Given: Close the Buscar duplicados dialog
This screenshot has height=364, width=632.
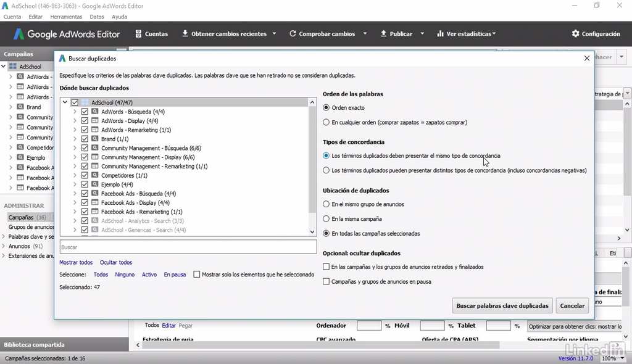Looking at the screenshot, I should tap(587, 59).
